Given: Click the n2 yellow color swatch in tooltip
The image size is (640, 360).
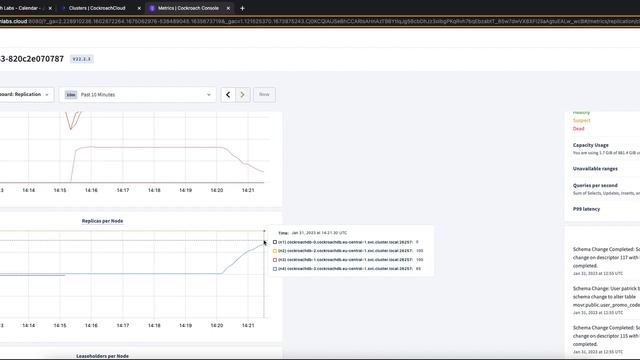Looking at the screenshot, I should pyautogui.click(x=275, y=251).
